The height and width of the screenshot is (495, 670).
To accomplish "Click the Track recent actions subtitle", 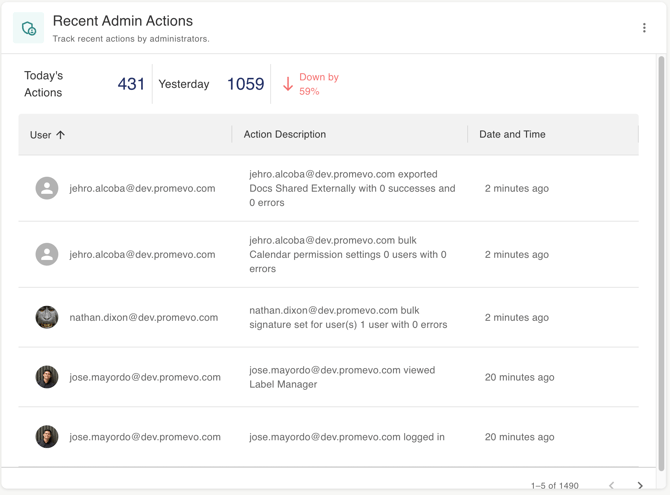I will [x=131, y=39].
